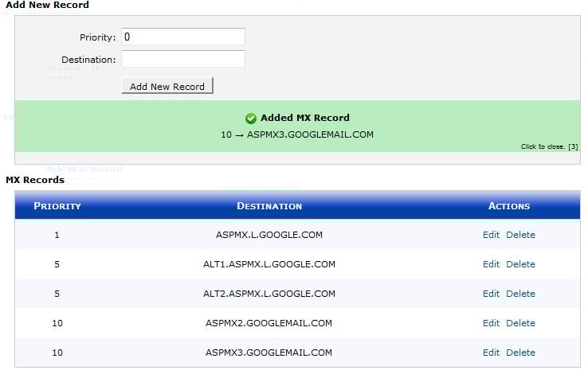This screenshot has width=588, height=378.
Task: Click destination cell ASPMX.L.GOOGLE.COM
Action: click(x=269, y=235)
